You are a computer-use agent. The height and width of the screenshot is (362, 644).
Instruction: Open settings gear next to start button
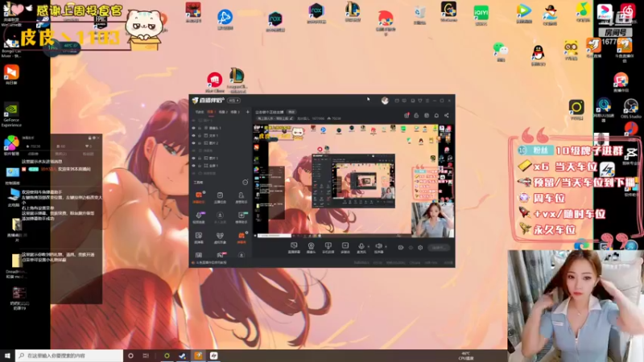tap(420, 248)
